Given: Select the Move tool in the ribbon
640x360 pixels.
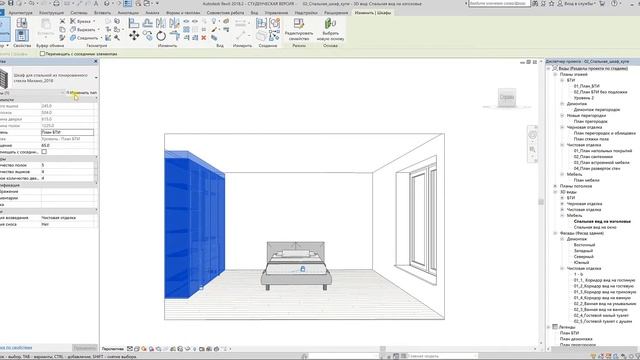Looking at the screenshot, I should (x=134, y=36).
